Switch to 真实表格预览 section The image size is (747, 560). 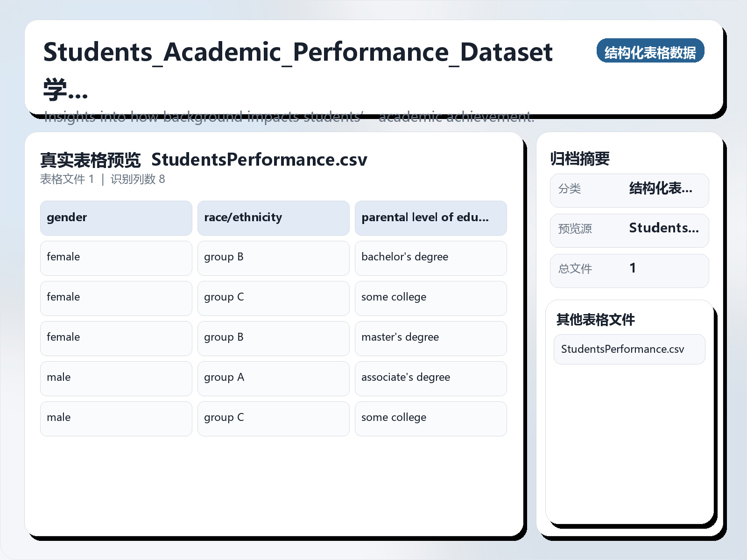(91, 159)
